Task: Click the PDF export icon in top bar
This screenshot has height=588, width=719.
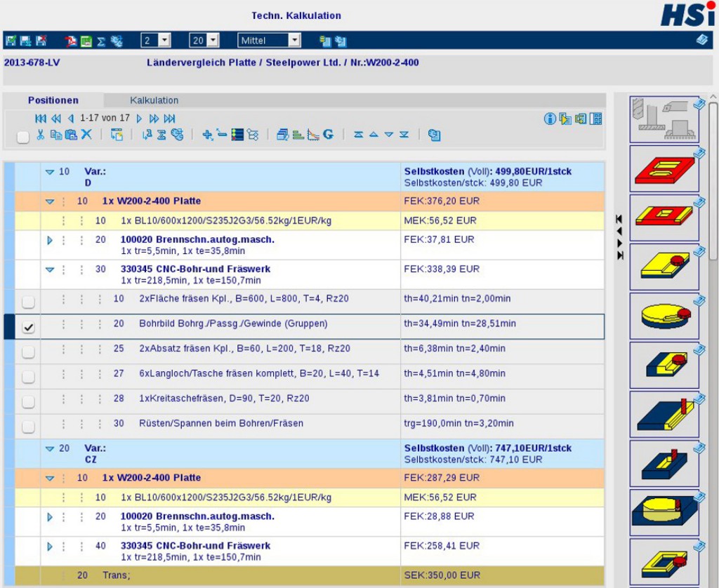Action: point(71,41)
